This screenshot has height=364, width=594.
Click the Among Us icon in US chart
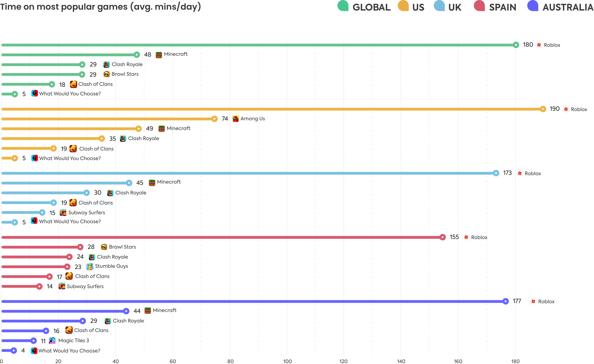click(236, 119)
